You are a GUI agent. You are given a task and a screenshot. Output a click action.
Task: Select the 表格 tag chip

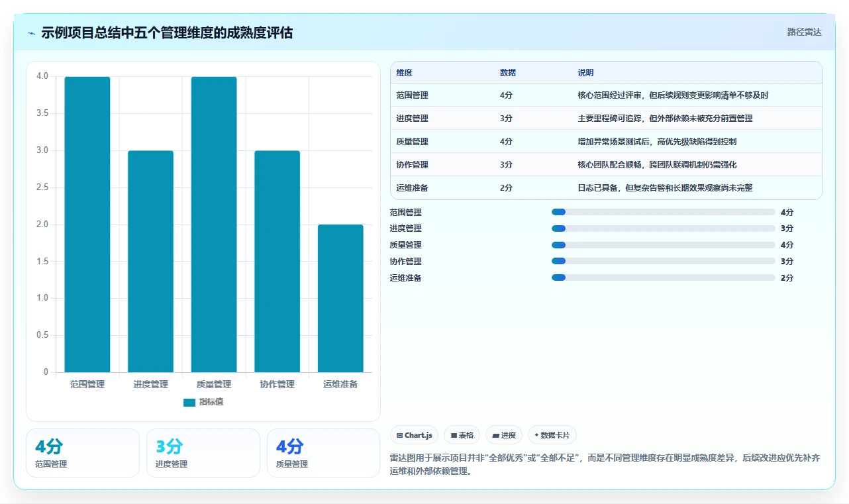click(462, 435)
